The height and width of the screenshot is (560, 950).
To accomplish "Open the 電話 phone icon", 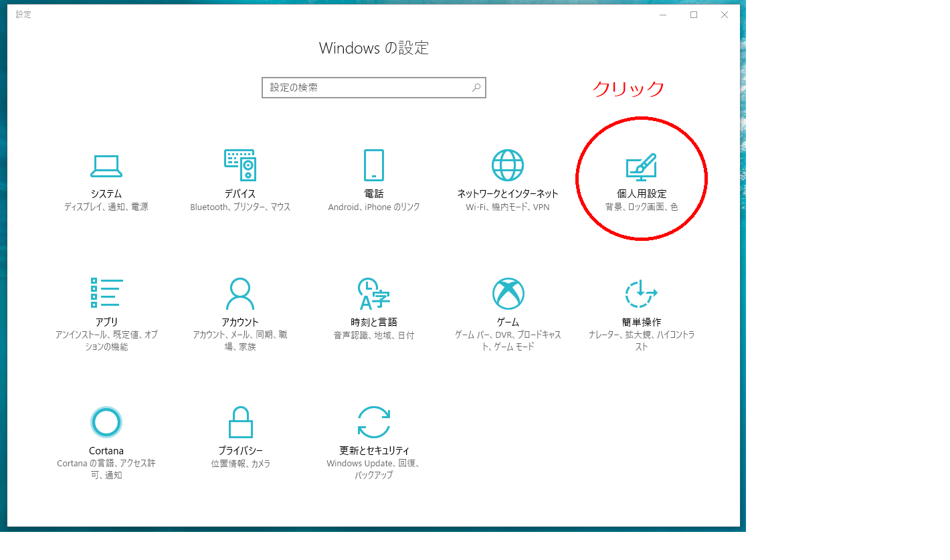I will click(x=374, y=165).
